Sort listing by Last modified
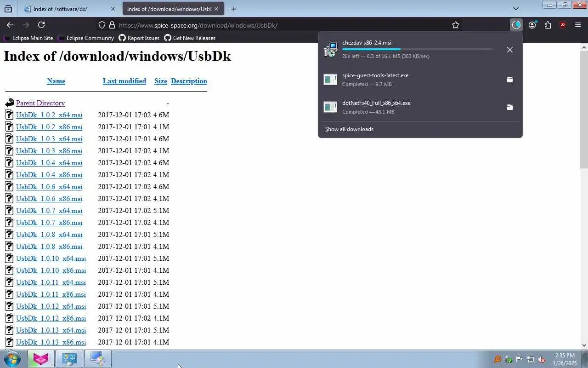The height and width of the screenshot is (368, 588). [124, 81]
